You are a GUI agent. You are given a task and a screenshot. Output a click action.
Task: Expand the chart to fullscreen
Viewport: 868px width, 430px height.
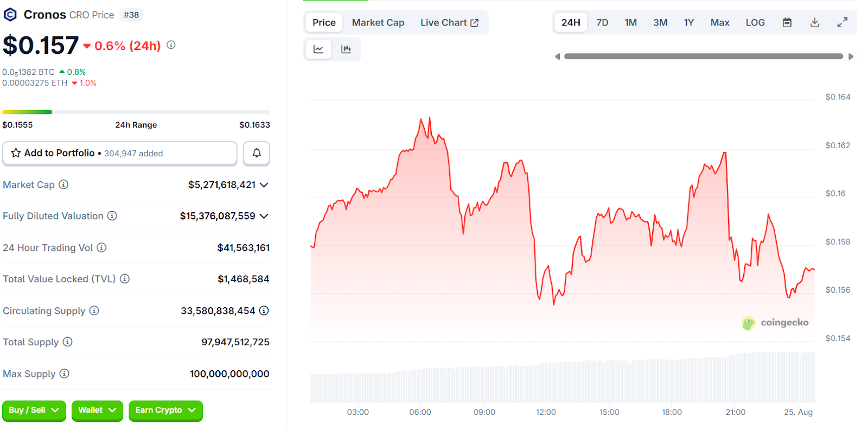coord(842,22)
